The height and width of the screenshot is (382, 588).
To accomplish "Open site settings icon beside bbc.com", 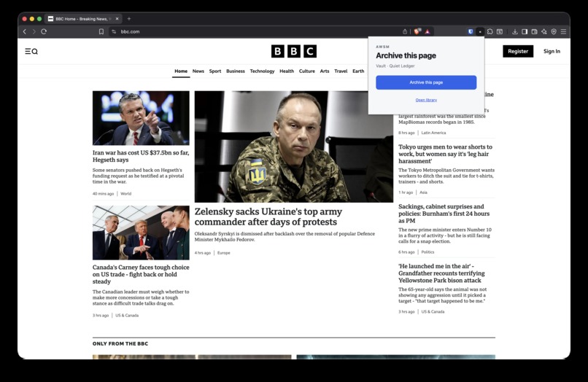I will click(x=114, y=31).
